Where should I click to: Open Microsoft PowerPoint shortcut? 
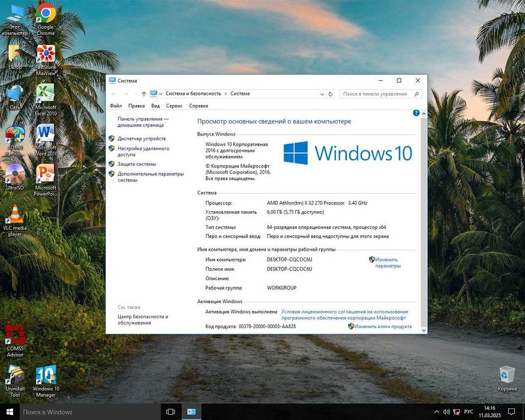tap(46, 180)
